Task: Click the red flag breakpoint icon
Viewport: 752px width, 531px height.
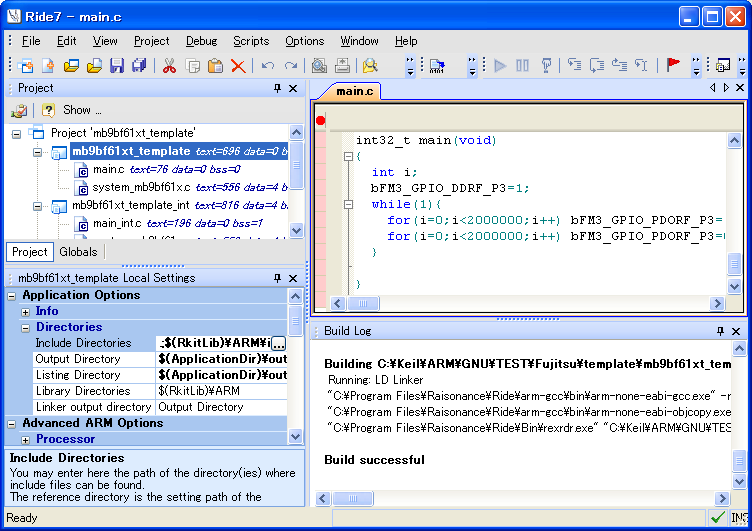Action: [673, 64]
